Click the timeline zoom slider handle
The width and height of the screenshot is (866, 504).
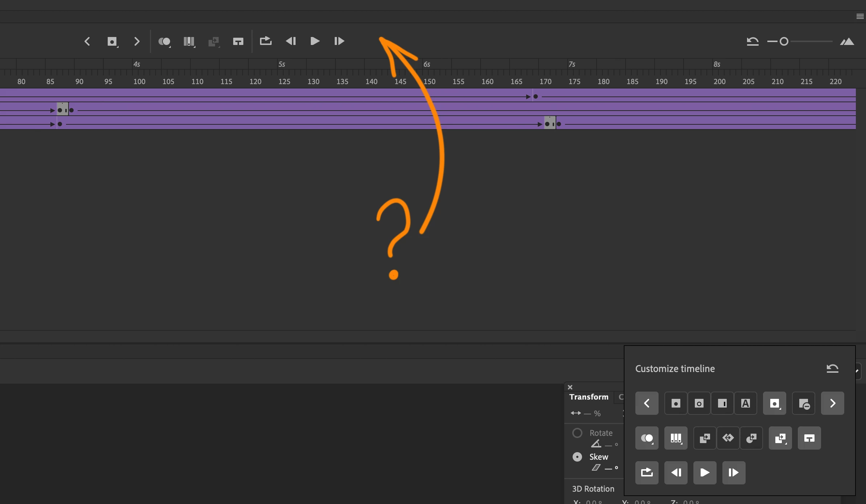[x=784, y=42]
